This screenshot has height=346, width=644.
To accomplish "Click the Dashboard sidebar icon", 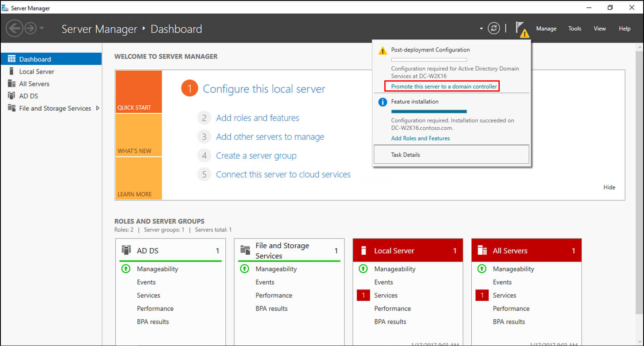I will point(12,59).
